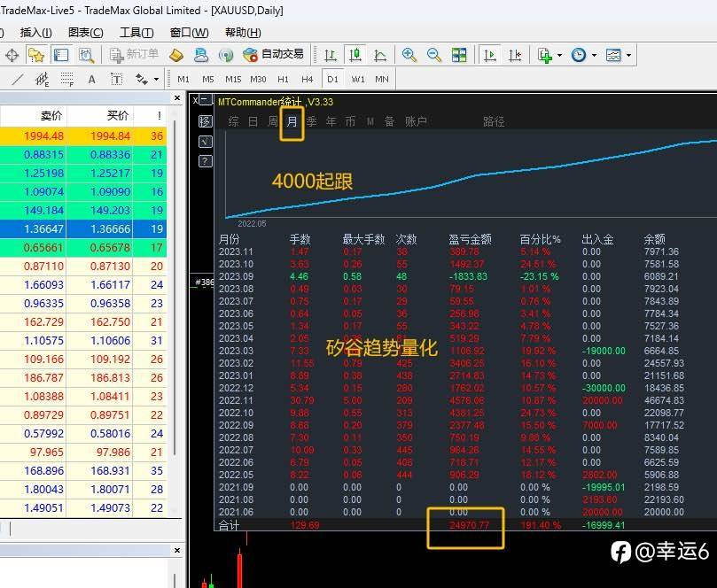Select the 1.36647 highlighted quote row
717x588 pixels.
tap(83, 228)
